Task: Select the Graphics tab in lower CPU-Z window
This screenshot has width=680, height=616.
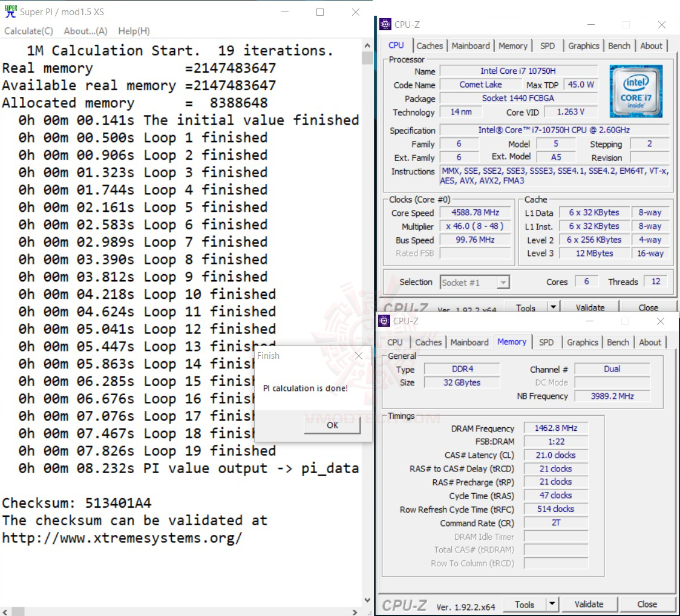Action: [583, 342]
